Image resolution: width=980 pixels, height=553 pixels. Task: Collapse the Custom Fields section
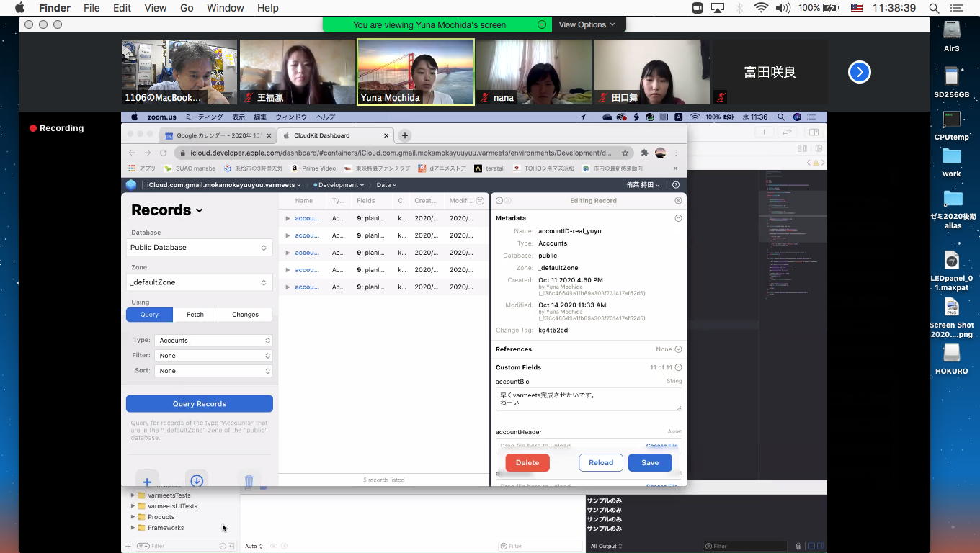coord(678,367)
